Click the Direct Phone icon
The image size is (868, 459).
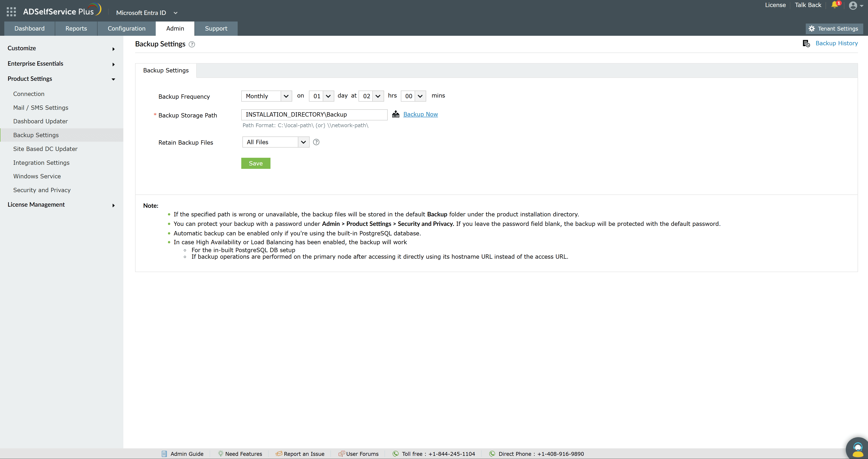[x=492, y=454]
